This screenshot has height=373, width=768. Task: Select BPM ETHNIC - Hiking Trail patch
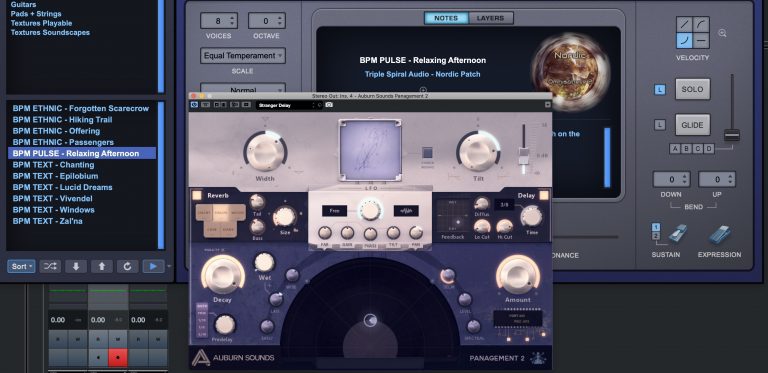[62, 119]
